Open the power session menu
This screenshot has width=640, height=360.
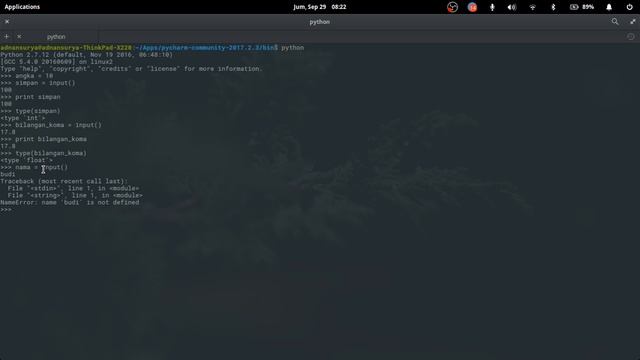629,7
